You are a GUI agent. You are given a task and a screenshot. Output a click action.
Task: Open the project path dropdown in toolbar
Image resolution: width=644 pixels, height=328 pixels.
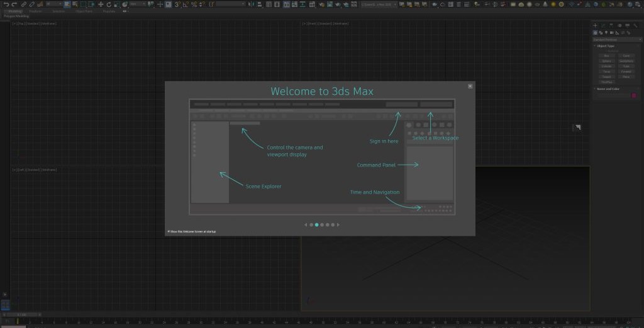click(x=380, y=4)
